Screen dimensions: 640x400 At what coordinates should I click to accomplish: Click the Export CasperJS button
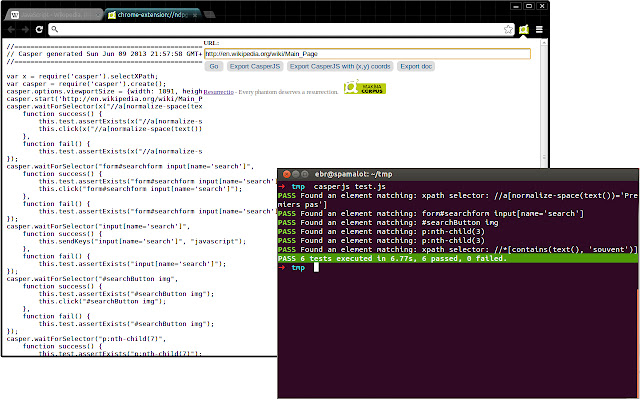click(x=256, y=66)
